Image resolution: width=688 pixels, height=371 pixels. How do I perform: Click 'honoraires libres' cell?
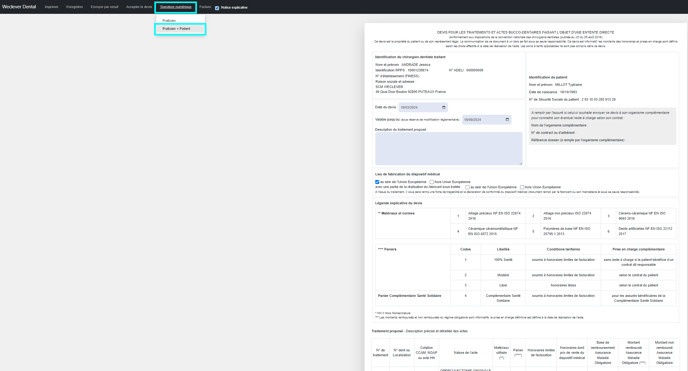[563, 285]
